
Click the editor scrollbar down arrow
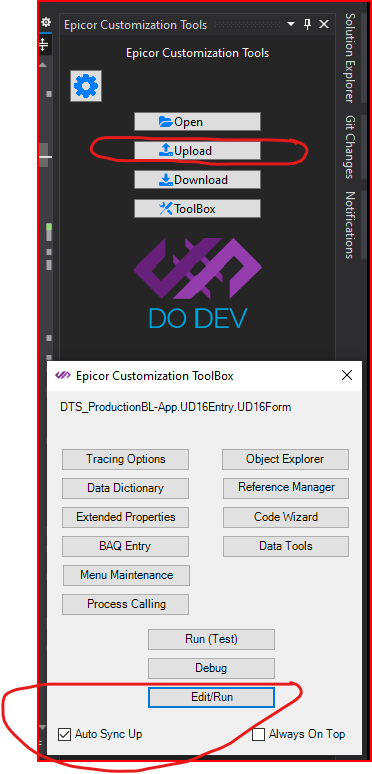click(x=43, y=727)
